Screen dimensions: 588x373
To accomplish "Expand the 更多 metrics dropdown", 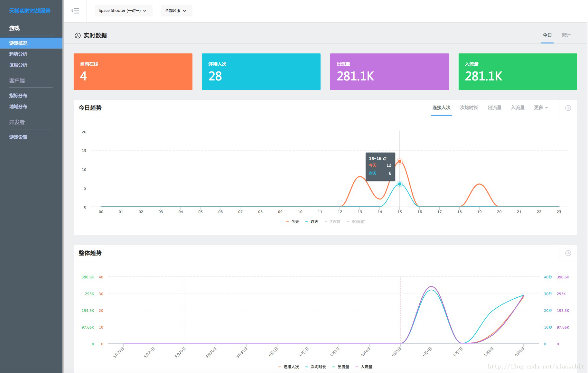I will pos(541,107).
